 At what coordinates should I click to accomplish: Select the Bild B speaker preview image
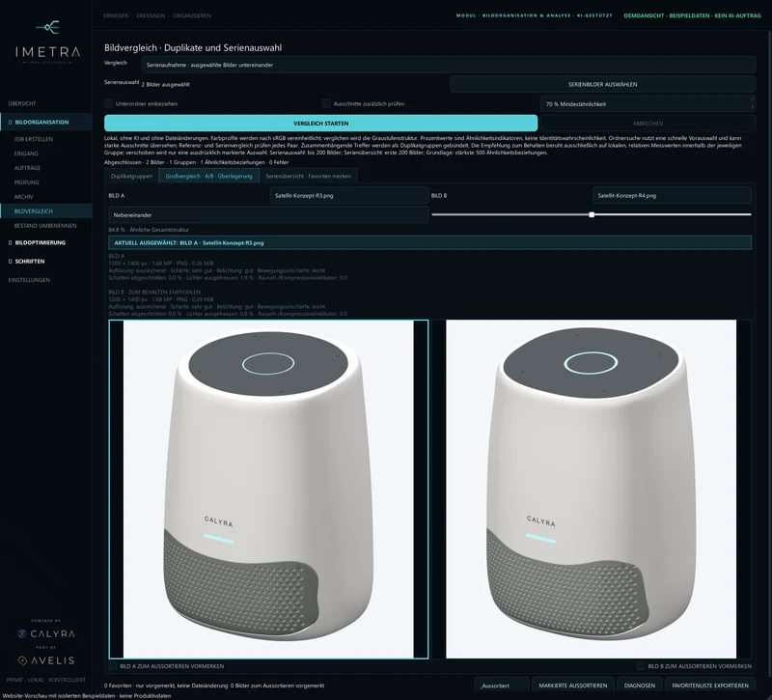coord(591,490)
